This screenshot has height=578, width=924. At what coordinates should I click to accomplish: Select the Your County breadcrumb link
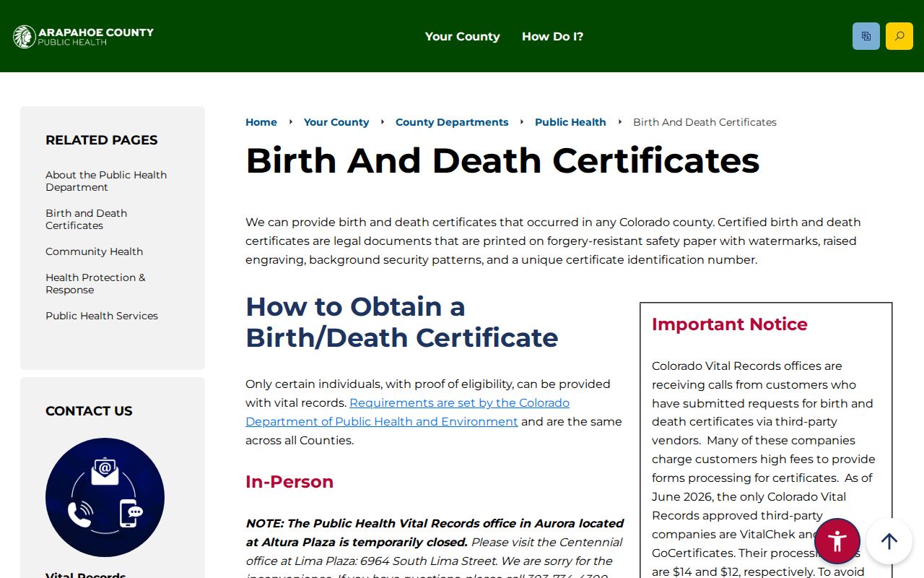[336, 122]
